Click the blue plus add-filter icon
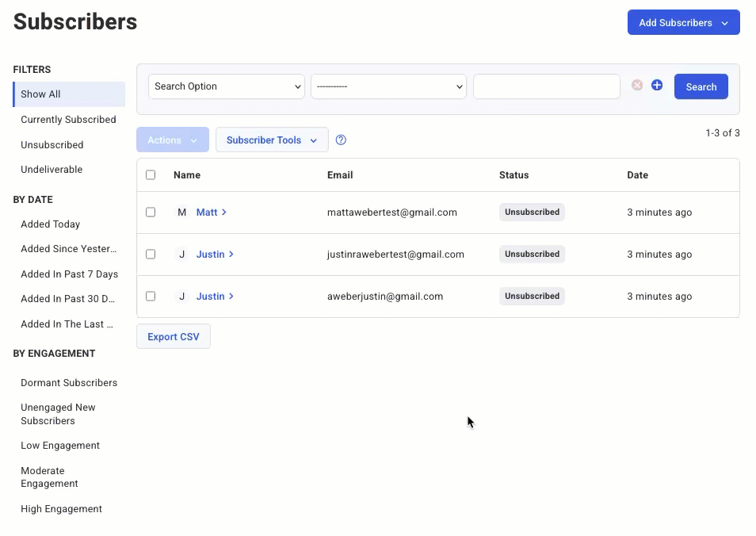This screenshot has height=536, width=756. [x=657, y=86]
